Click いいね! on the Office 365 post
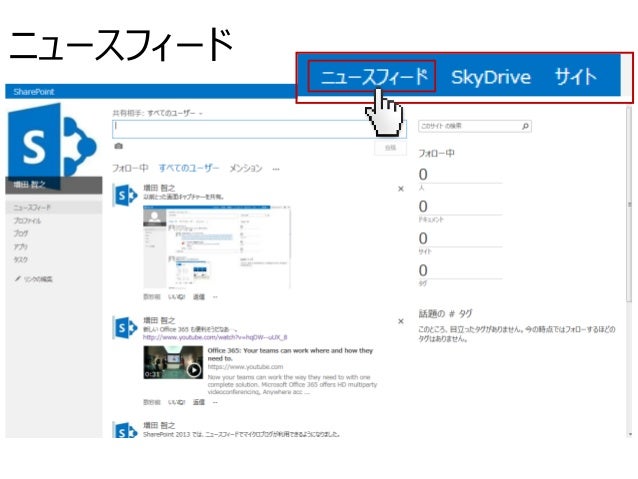This screenshot has width=638, height=479. coord(177,402)
